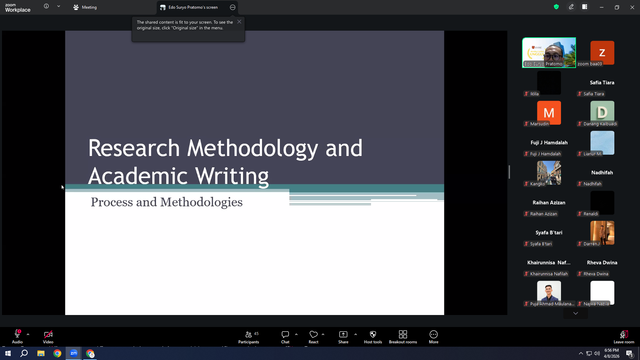Select Kangko's street photo thumbnail

(x=549, y=173)
